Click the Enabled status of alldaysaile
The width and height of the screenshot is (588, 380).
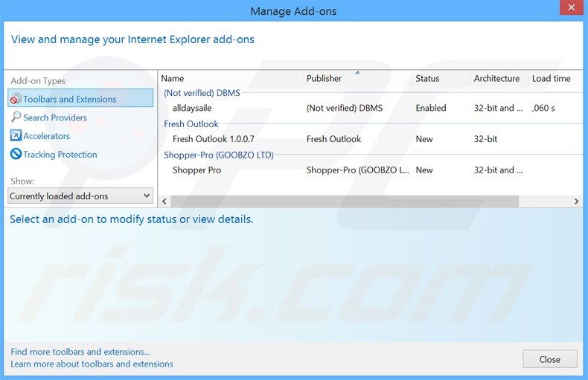pos(430,108)
